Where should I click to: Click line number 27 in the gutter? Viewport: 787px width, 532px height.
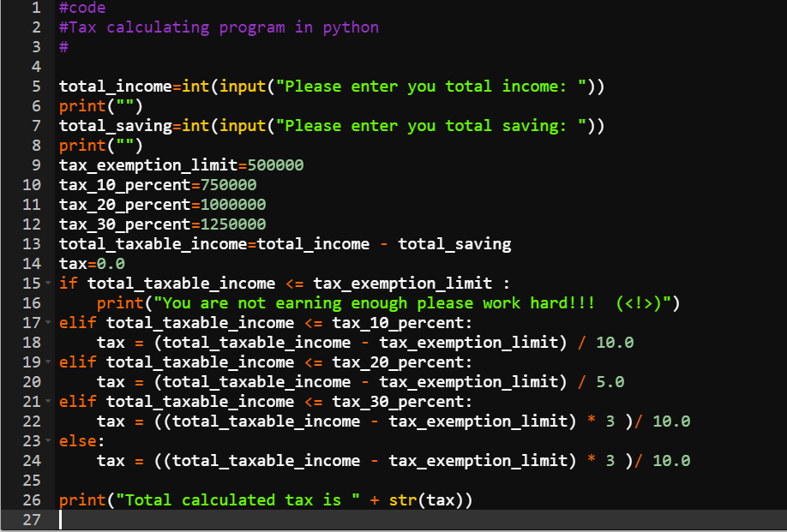coord(32,519)
